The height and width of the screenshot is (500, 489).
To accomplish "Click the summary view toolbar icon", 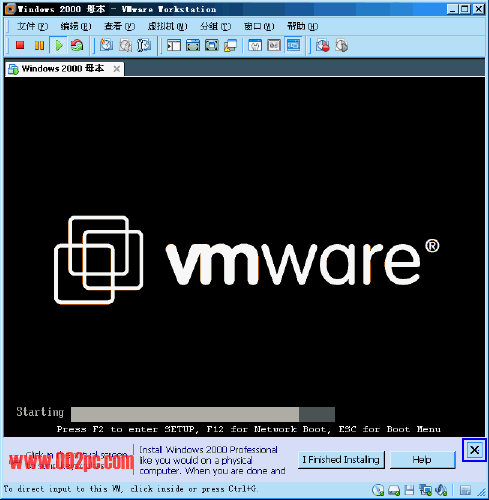I will point(255,45).
